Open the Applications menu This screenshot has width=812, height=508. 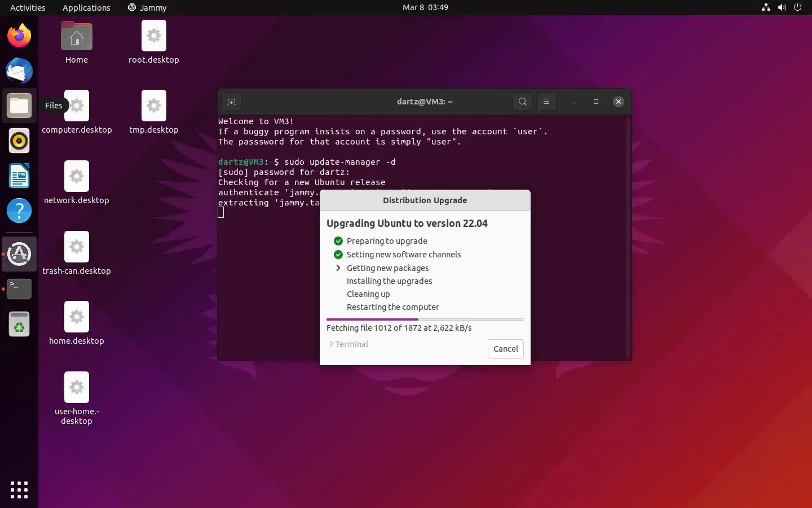(86, 7)
